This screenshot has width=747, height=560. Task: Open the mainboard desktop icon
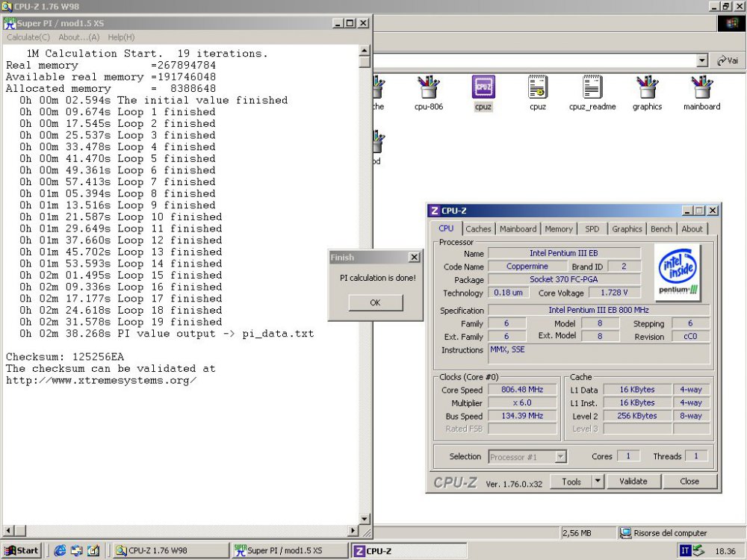pyautogui.click(x=701, y=90)
